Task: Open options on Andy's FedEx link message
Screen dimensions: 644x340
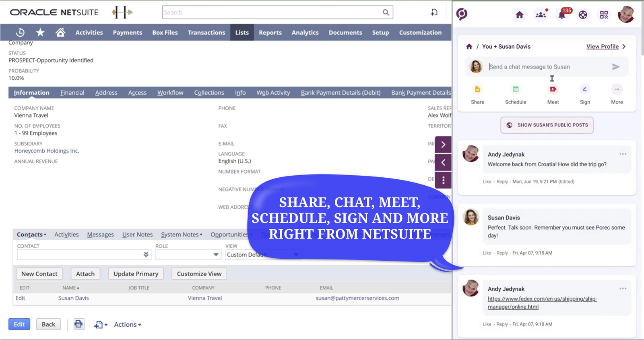Action: pyautogui.click(x=623, y=288)
